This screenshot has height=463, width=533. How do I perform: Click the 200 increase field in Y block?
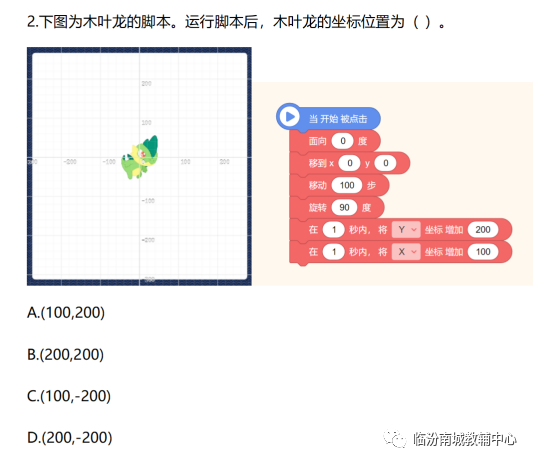pyautogui.click(x=483, y=230)
